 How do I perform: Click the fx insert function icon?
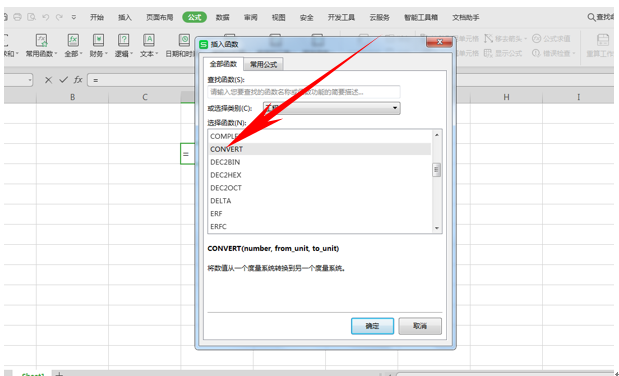tap(78, 80)
